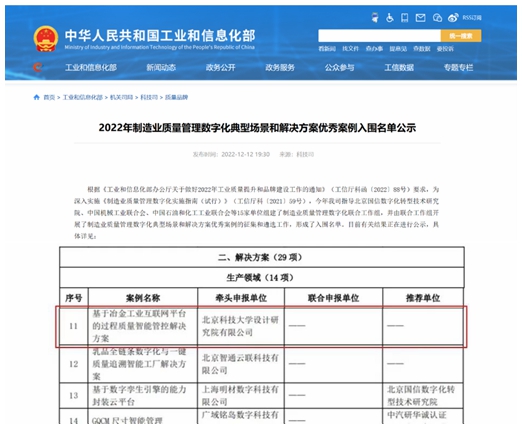Screen dimensions: 522x428
Task: Click 中华人民共和国工业和信息化部 site title
Action: (160, 35)
